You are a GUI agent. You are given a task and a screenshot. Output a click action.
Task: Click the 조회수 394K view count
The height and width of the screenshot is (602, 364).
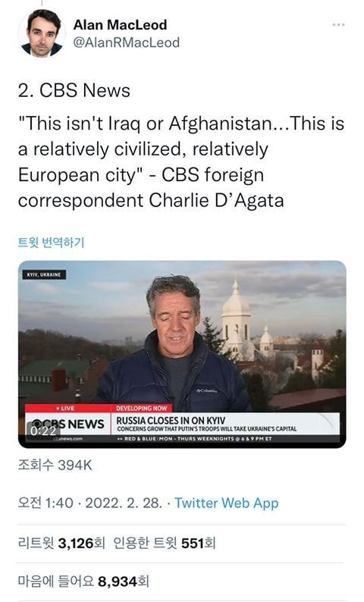pos(55,466)
